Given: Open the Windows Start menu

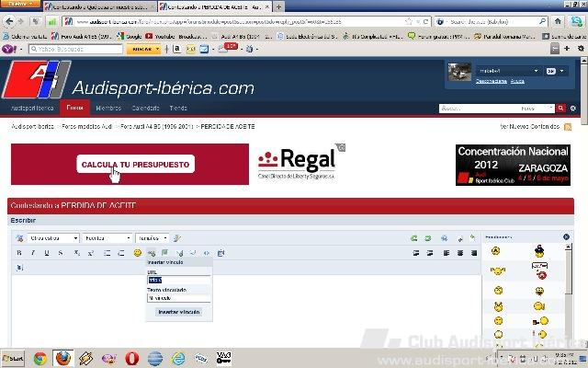Looking at the screenshot, I should click(13, 359).
